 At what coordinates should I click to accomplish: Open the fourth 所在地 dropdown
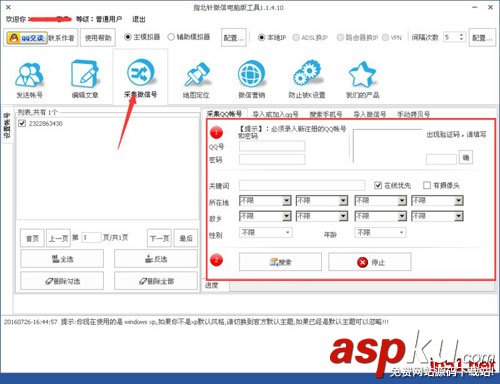click(437, 200)
